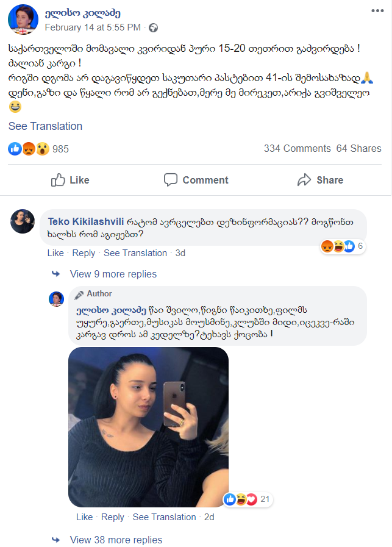Like the author's reply comment
This screenshot has width=392, height=547.
tap(84, 517)
